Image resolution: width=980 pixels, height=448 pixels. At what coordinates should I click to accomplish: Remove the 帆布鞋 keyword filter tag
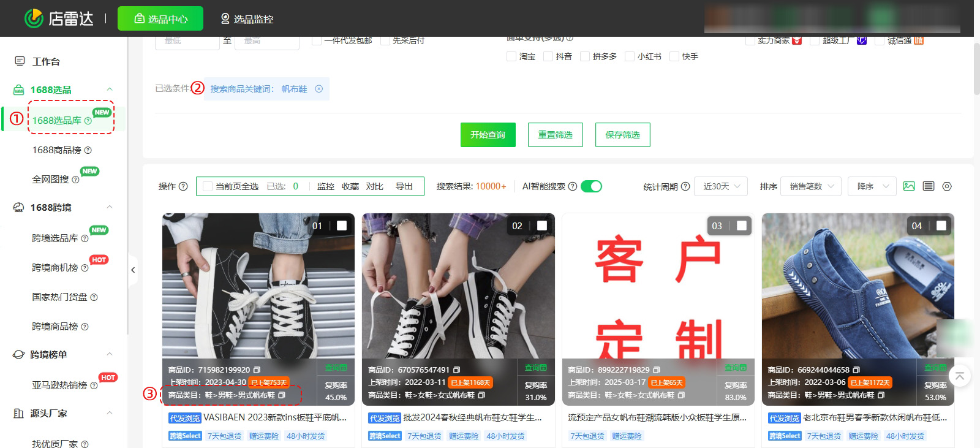pos(318,89)
